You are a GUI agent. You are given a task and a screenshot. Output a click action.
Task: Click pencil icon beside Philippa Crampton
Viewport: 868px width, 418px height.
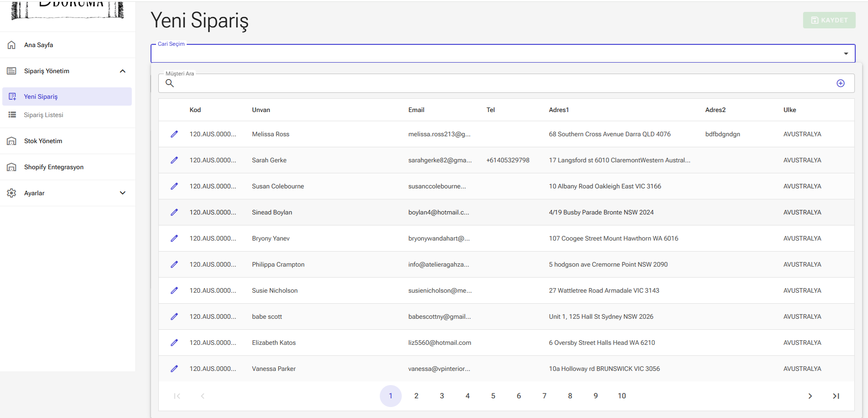pyautogui.click(x=174, y=264)
